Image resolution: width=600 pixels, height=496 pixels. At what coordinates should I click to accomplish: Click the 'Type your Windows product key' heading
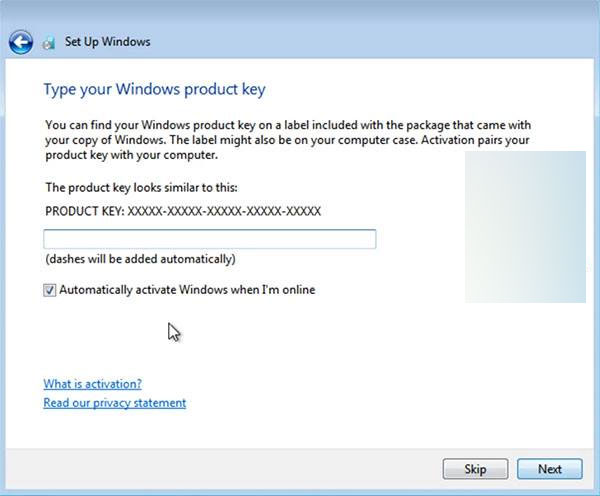click(x=154, y=90)
